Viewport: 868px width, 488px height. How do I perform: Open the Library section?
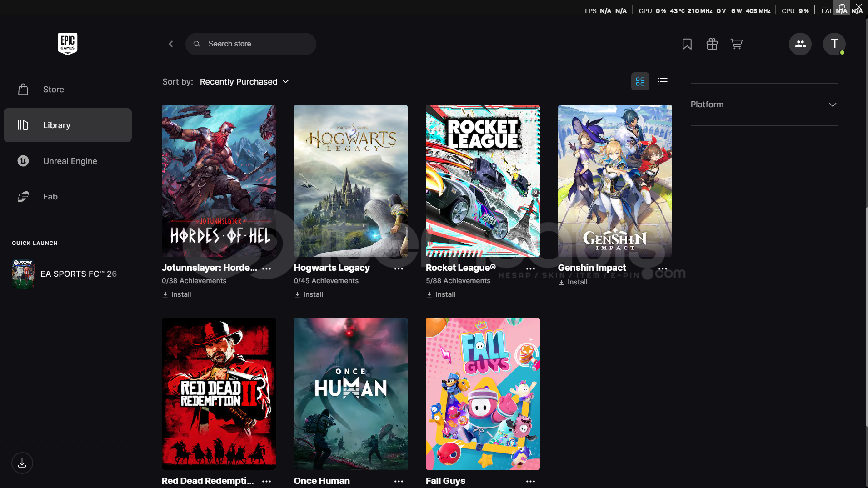click(68, 125)
